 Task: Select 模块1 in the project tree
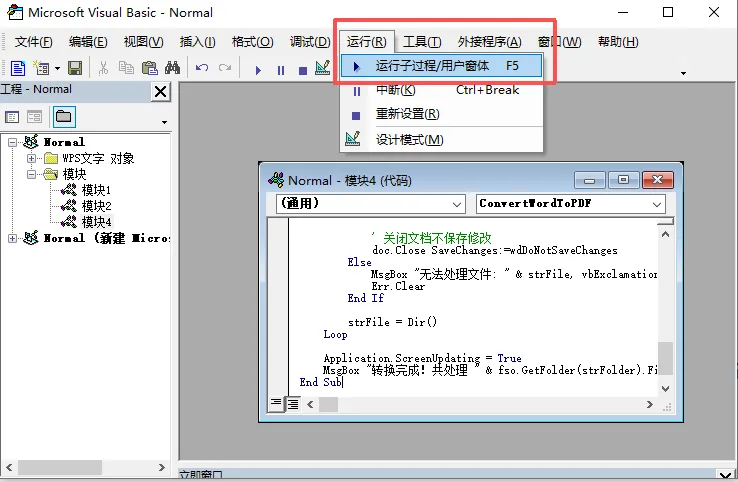pos(96,190)
